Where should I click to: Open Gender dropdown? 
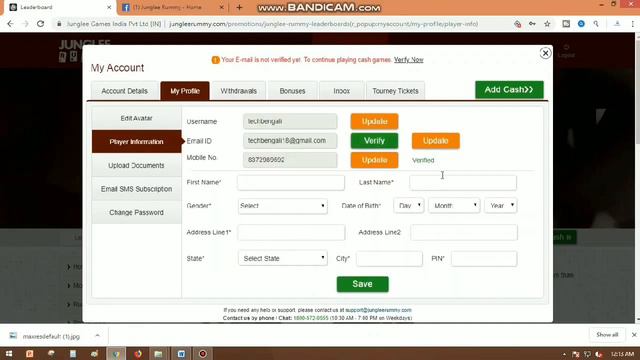tap(282, 206)
